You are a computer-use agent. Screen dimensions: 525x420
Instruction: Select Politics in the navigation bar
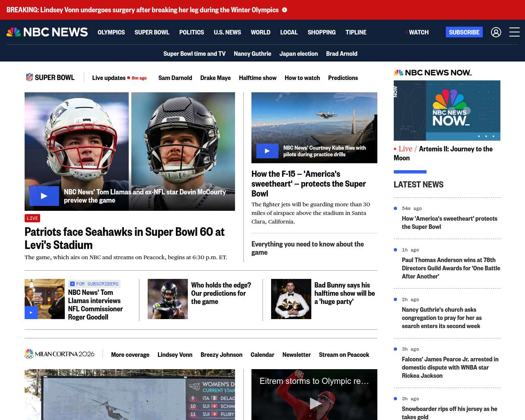pos(192,32)
